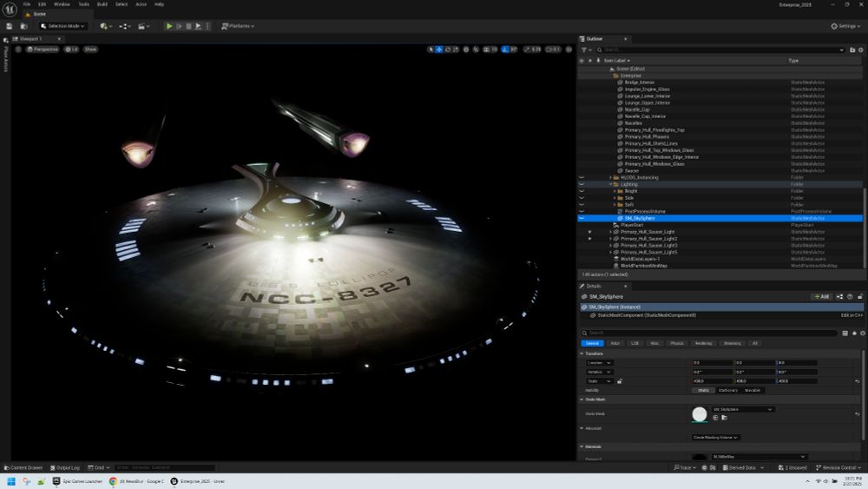Viewport: 868px width, 489px height.
Task: Open the play options three-dot menu
Action: (x=208, y=26)
